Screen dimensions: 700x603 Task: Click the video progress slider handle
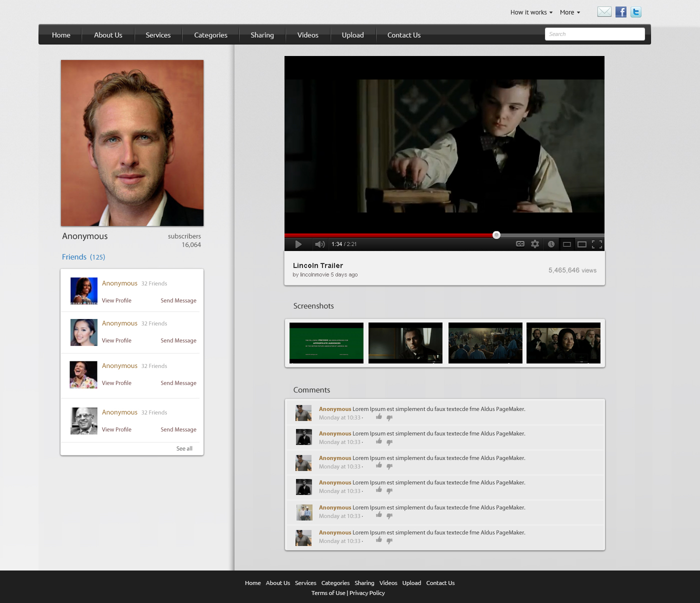coord(496,235)
